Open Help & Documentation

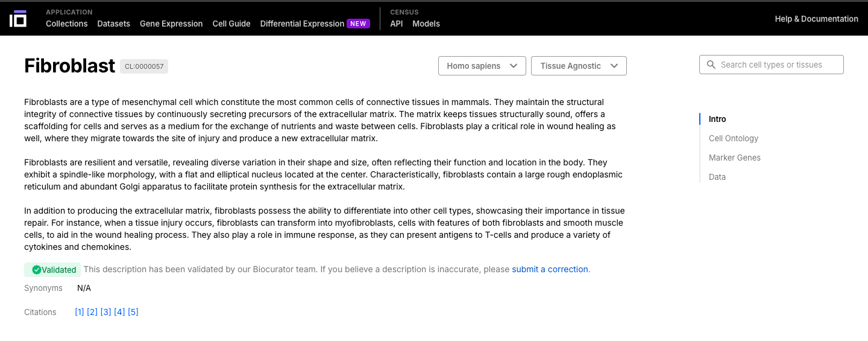tap(816, 19)
